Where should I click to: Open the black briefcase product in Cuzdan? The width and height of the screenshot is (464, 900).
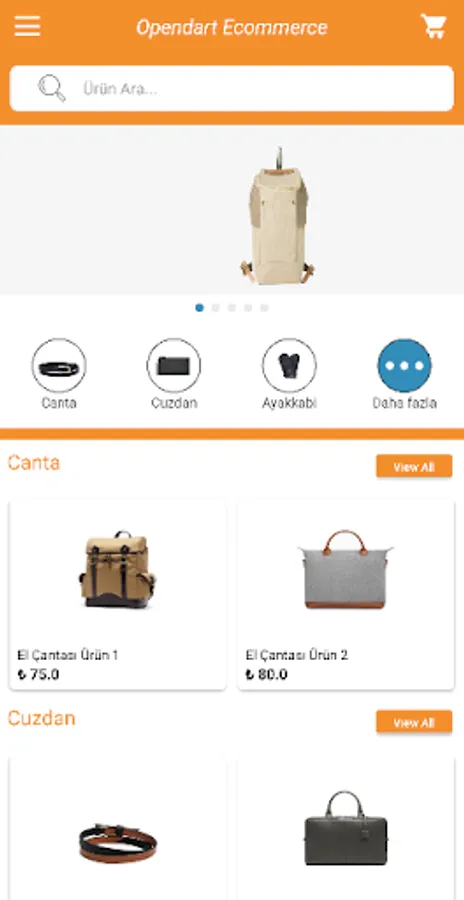coord(345,829)
